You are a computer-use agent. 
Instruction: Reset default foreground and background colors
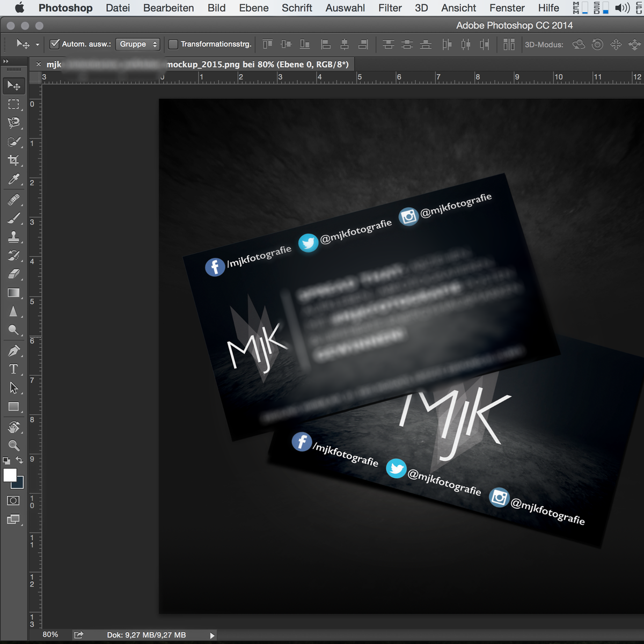click(6, 460)
